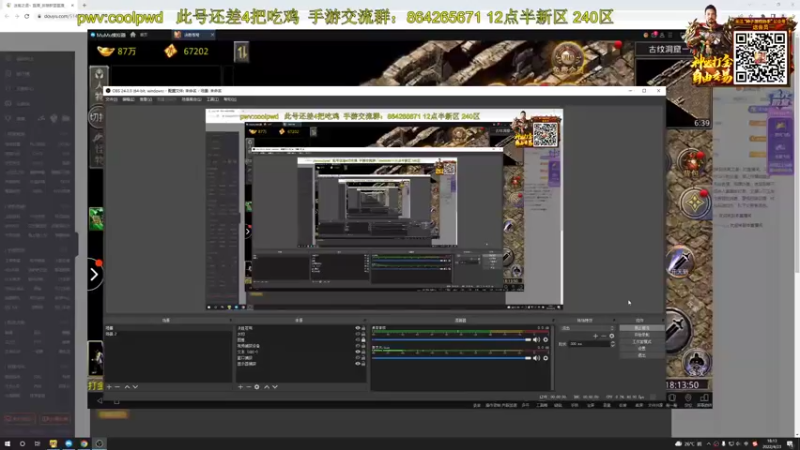Move the source up in Sources panel
800x450 pixels.
coord(266,387)
